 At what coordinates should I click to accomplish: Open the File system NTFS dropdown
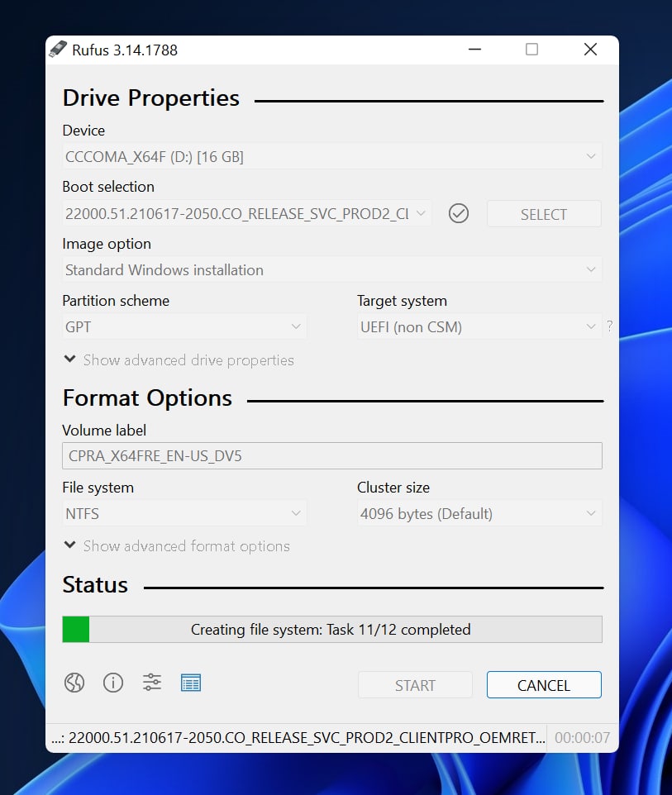coord(184,513)
